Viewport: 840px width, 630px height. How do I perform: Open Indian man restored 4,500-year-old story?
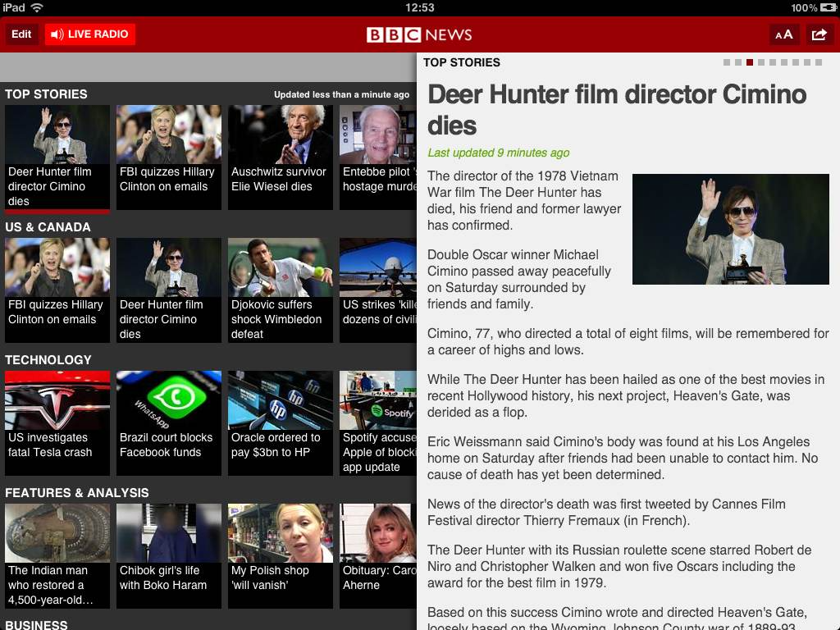coord(57,556)
